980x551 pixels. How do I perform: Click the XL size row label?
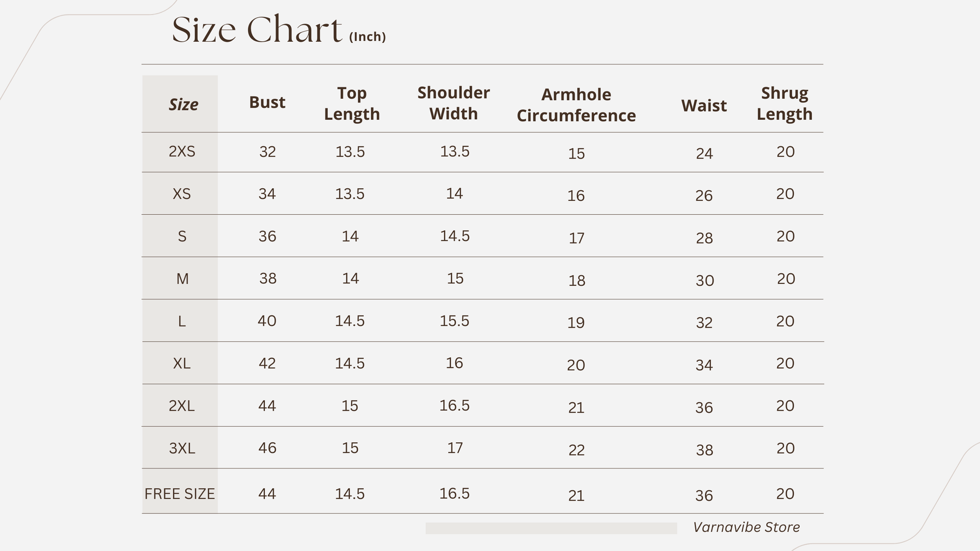[x=182, y=363]
